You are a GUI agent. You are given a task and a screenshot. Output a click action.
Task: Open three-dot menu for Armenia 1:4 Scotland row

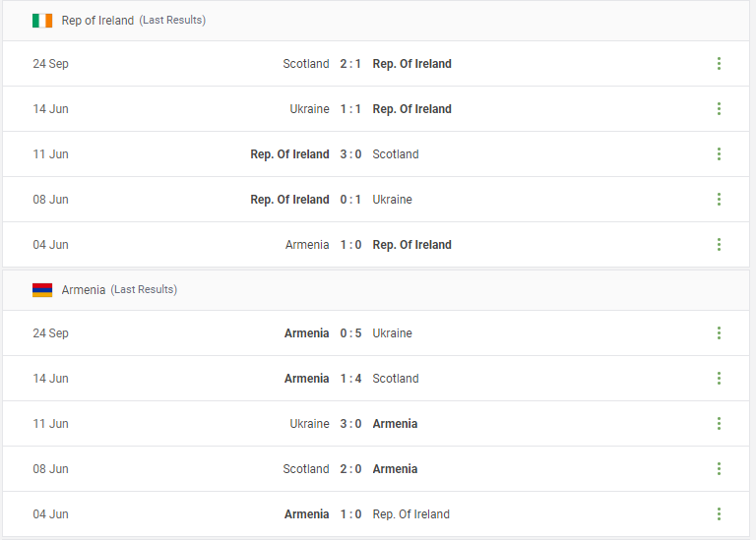click(719, 379)
